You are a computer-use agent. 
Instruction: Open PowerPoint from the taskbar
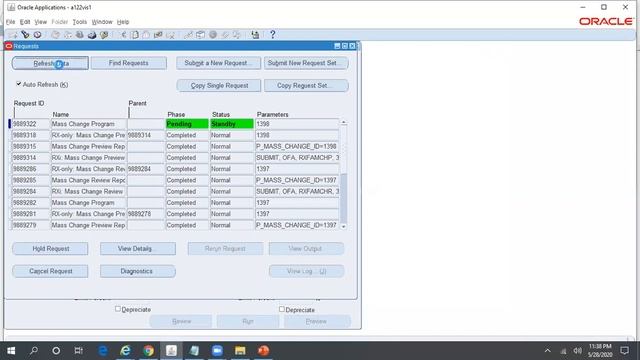click(263, 351)
